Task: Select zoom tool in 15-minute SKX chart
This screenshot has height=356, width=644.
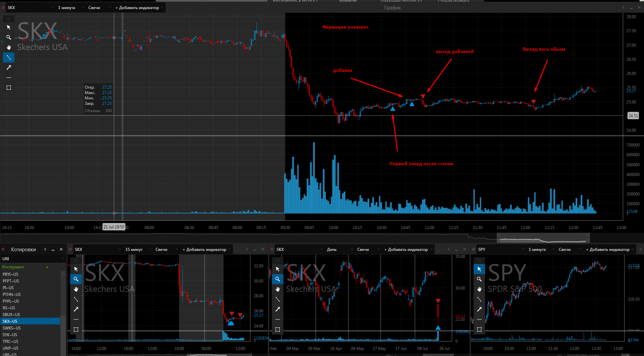Action: [76, 279]
